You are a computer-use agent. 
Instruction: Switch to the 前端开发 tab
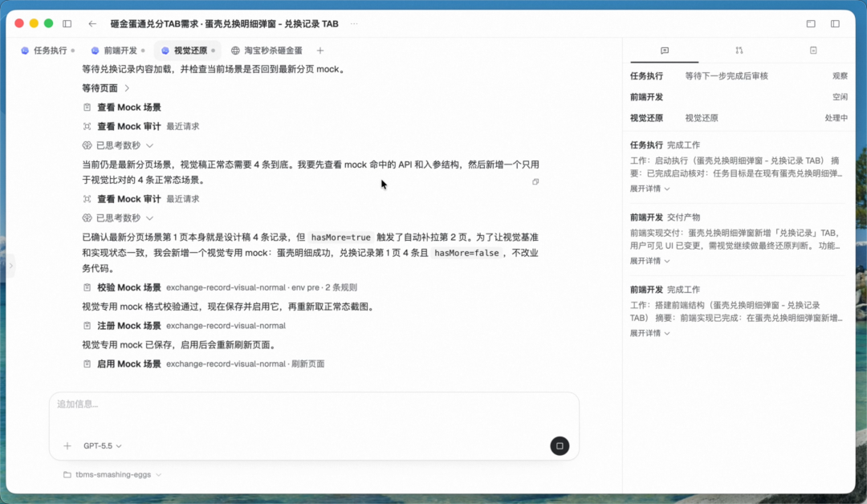[118, 51]
